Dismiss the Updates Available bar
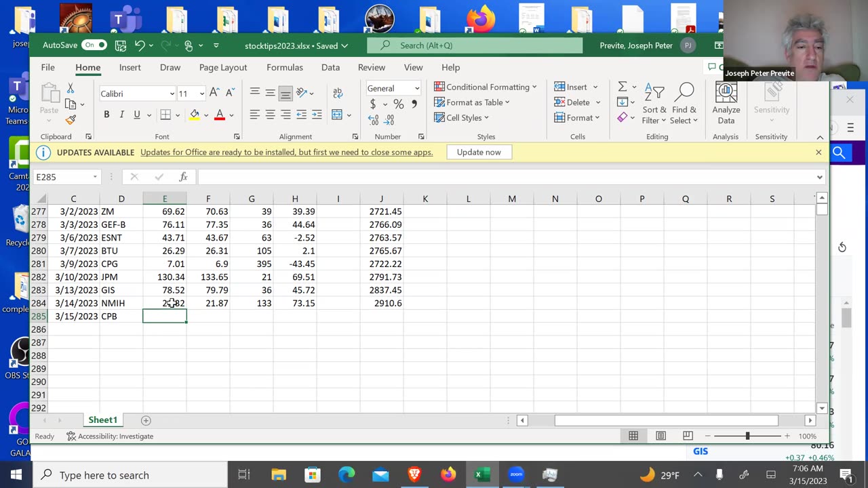The image size is (868, 488). click(x=818, y=152)
